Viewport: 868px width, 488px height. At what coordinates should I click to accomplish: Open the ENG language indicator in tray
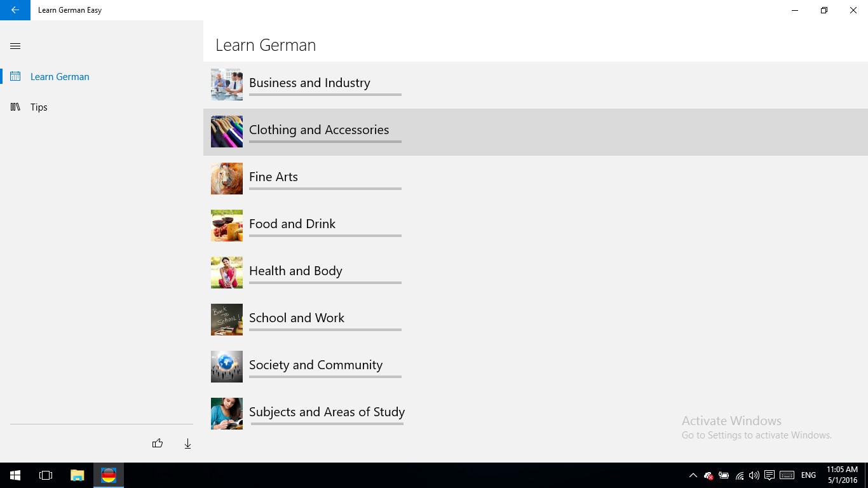808,475
